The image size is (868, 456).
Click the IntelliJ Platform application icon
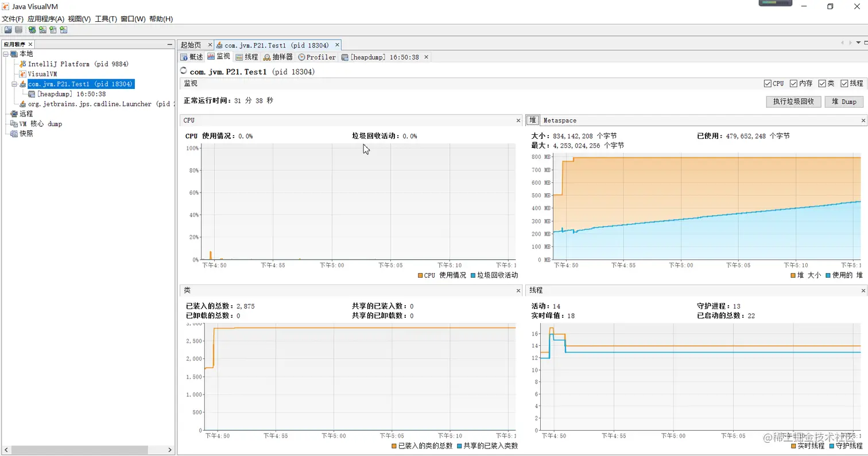[23, 64]
